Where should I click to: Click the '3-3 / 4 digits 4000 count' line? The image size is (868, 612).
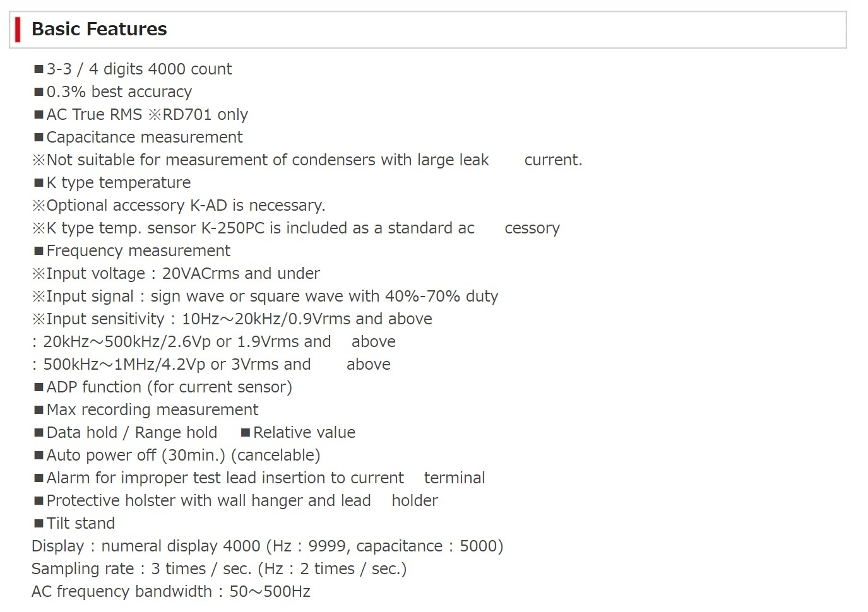click(x=133, y=69)
